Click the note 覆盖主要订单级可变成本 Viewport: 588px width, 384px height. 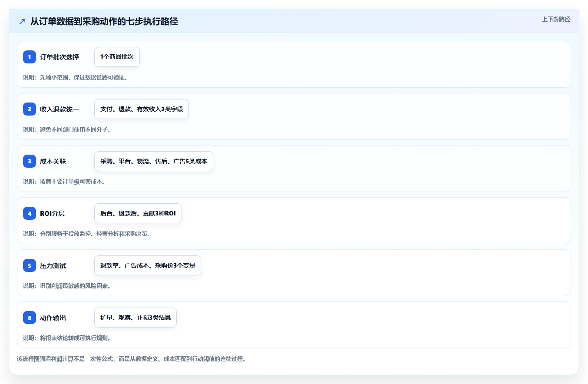64,182
